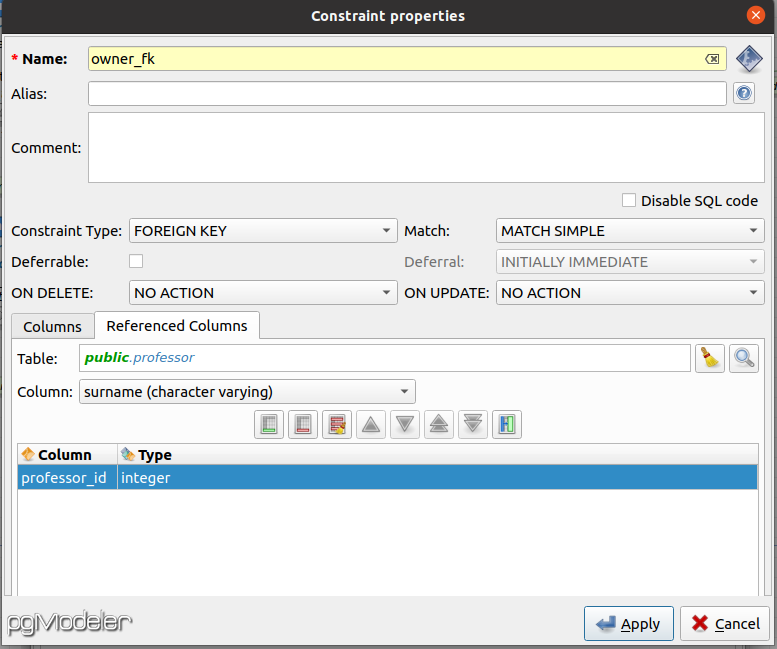Viewport: 777px width, 649px height.
Task: Remove all columns from the list
Action: tap(337, 425)
